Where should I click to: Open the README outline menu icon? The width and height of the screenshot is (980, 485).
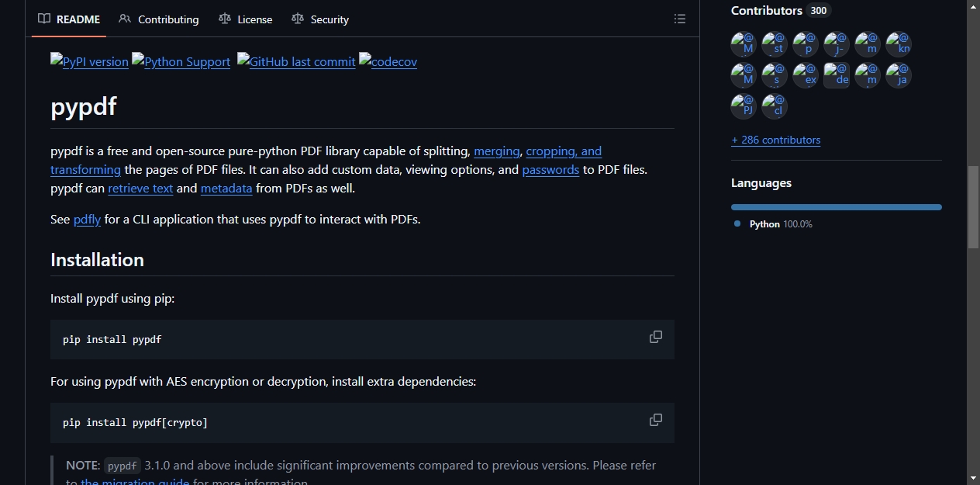point(680,19)
